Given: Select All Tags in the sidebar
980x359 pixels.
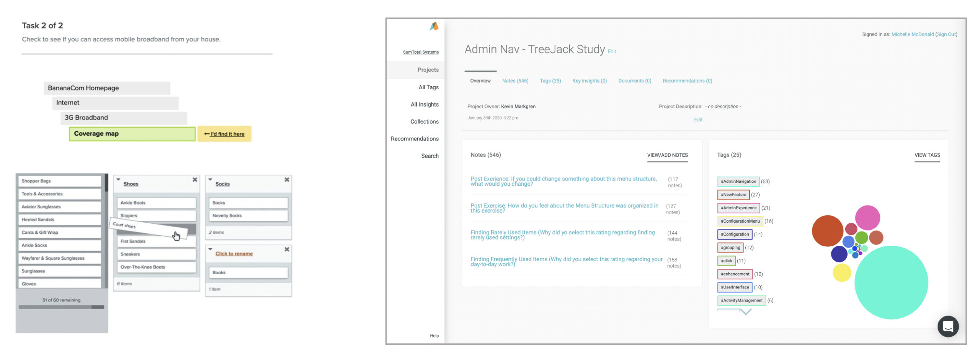Looking at the screenshot, I should tap(428, 87).
